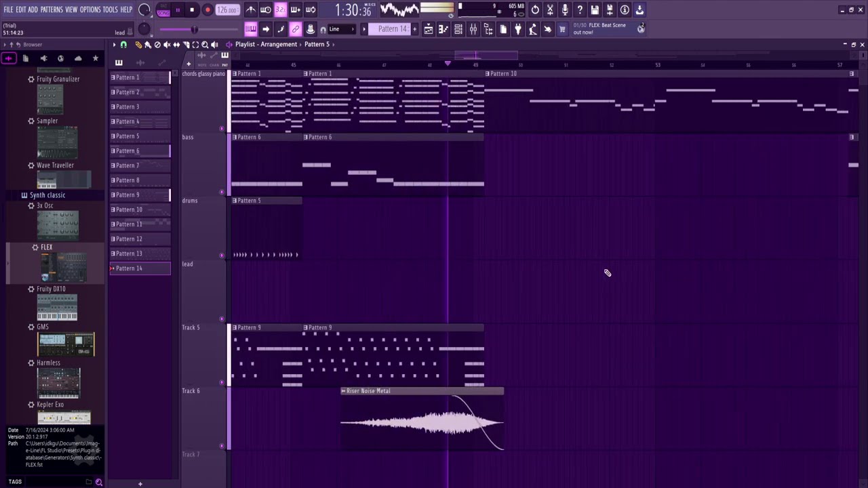Expand the Synth classic folder
This screenshot has height=488, width=868.
click(47, 195)
